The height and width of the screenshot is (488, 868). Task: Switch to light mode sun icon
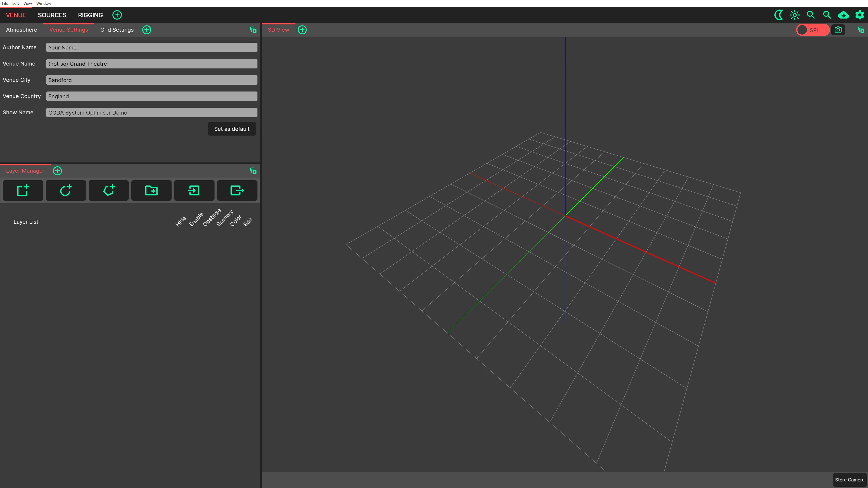(x=795, y=15)
